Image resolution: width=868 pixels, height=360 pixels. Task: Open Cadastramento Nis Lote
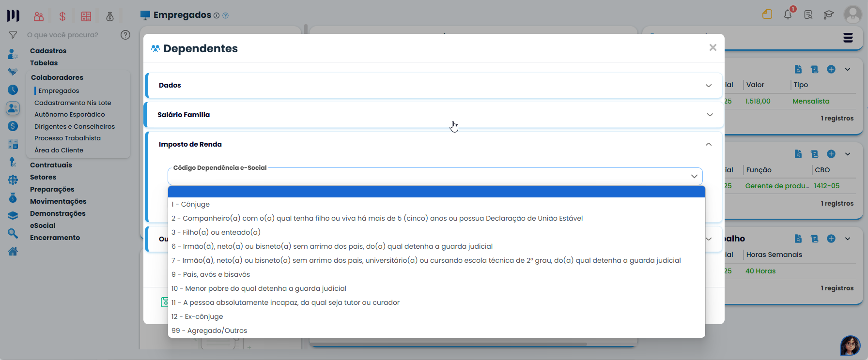pyautogui.click(x=73, y=103)
